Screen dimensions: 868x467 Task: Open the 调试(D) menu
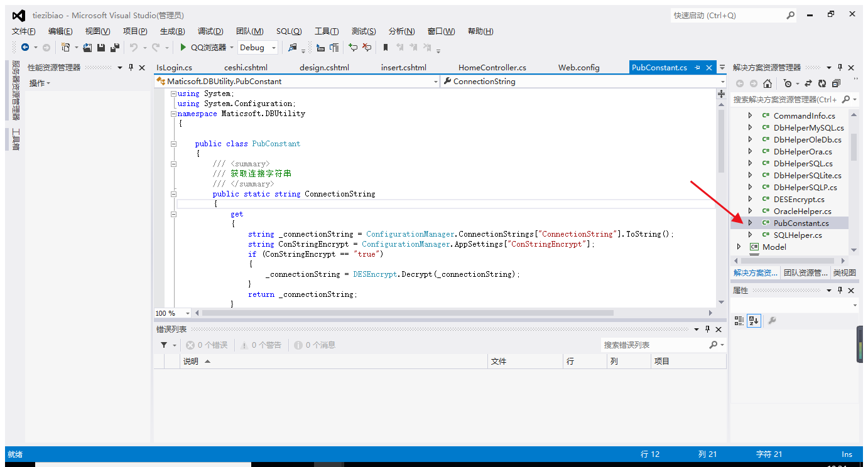coord(210,31)
